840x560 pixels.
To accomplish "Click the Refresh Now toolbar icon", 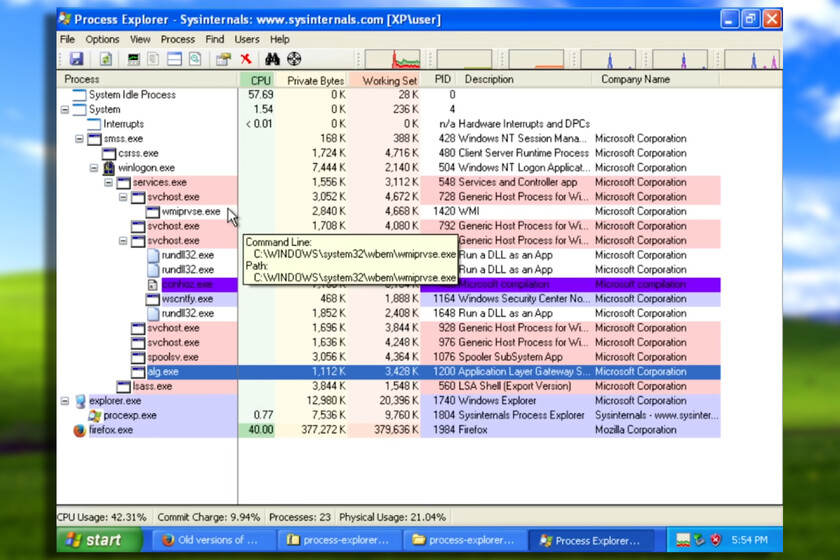I will tap(104, 60).
